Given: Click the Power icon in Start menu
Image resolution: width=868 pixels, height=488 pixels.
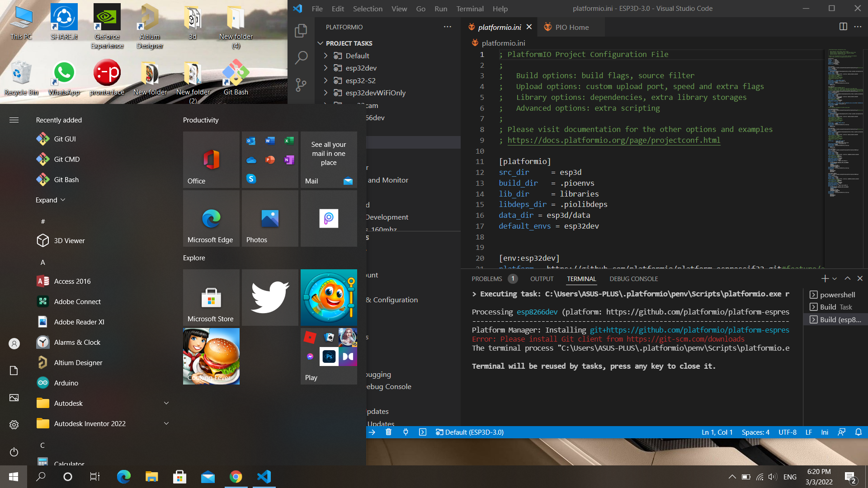Looking at the screenshot, I should (14, 452).
